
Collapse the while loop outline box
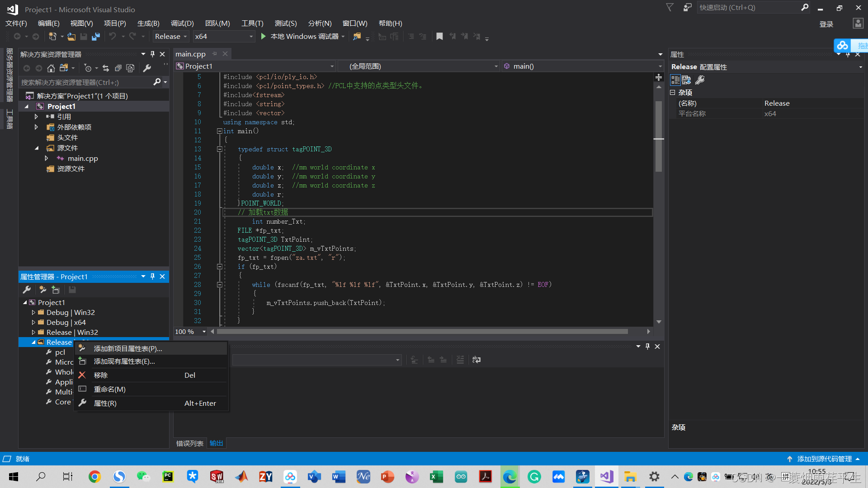point(219,285)
